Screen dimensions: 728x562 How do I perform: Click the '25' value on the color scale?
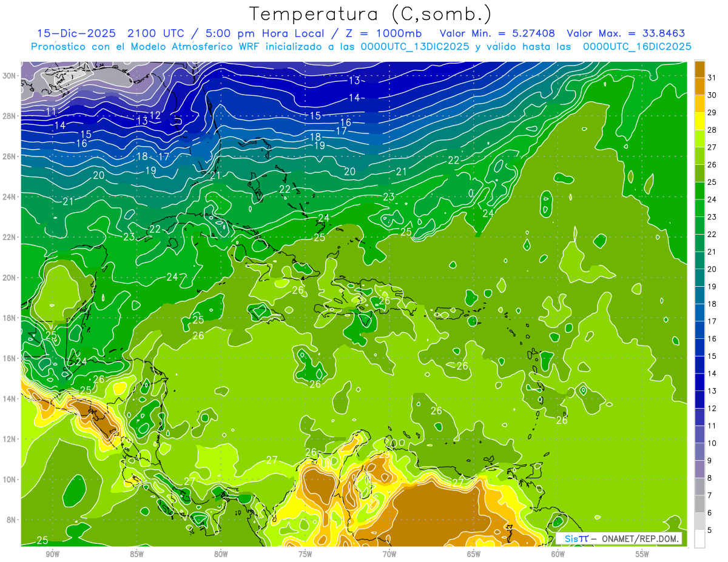(x=712, y=182)
